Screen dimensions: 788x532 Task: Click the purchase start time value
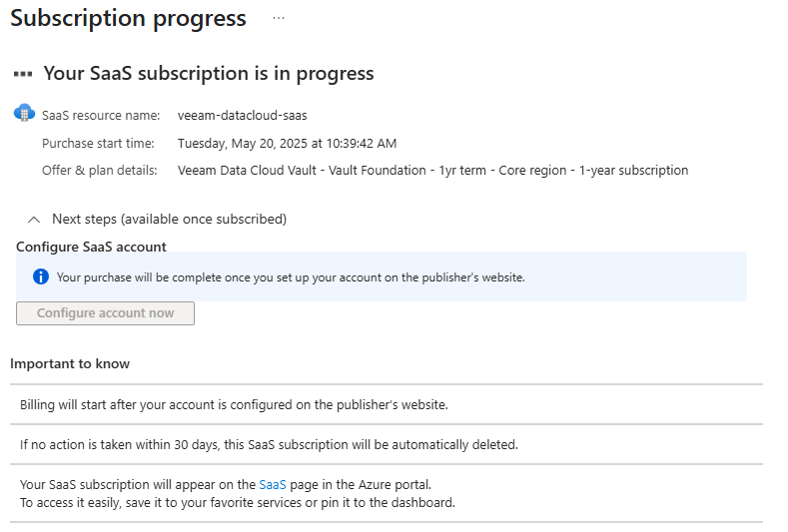[x=287, y=144]
